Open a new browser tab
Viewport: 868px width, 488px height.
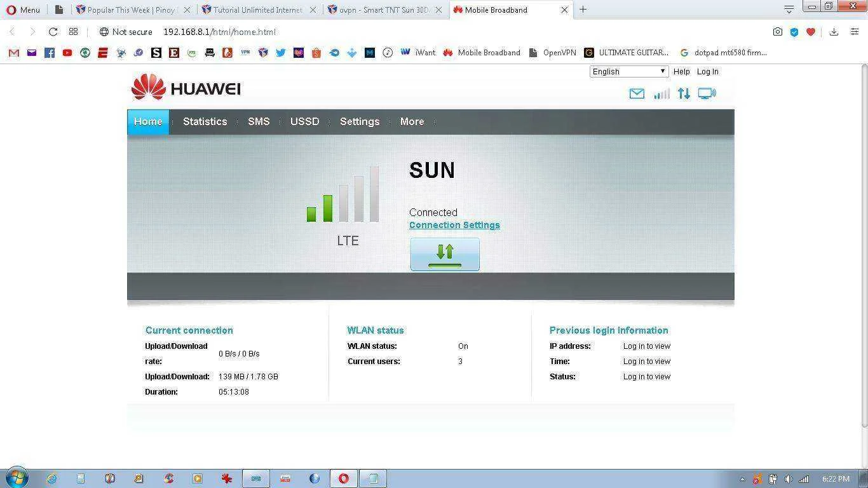tap(583, 10)
